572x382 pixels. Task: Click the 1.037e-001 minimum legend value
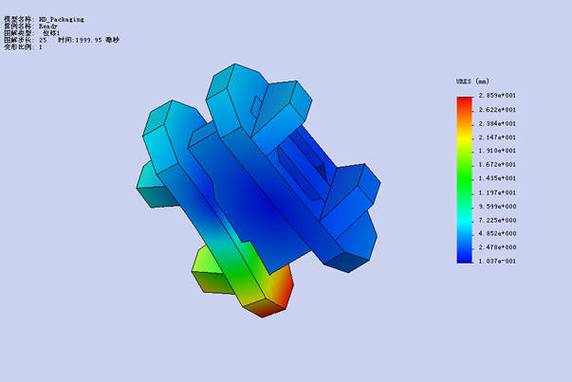(x=497, y=261)
